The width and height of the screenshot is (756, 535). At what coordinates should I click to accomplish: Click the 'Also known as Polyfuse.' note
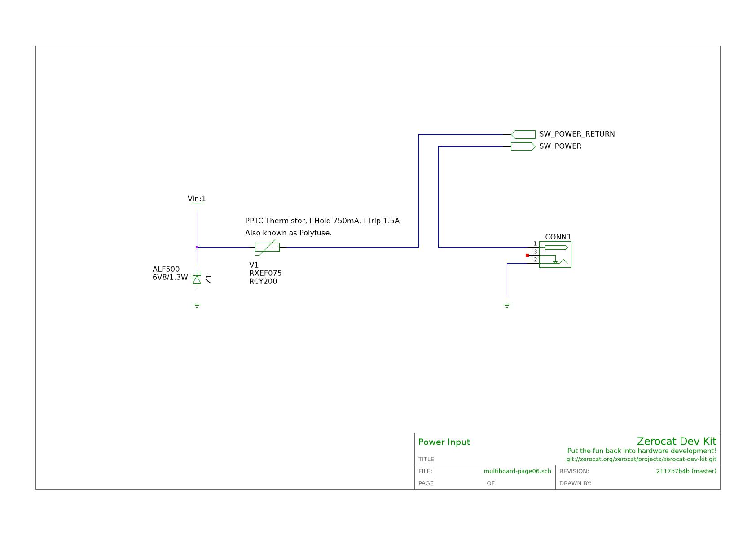click(x=288, y=233)
